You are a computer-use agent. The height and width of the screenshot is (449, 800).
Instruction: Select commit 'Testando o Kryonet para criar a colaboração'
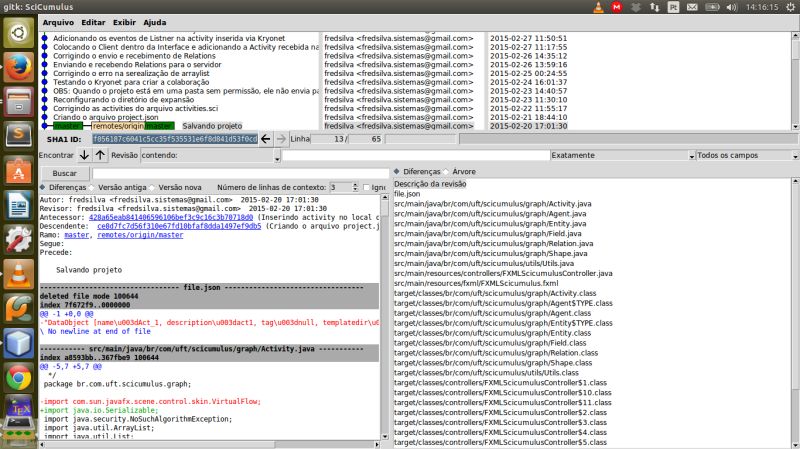click(131, 82)
